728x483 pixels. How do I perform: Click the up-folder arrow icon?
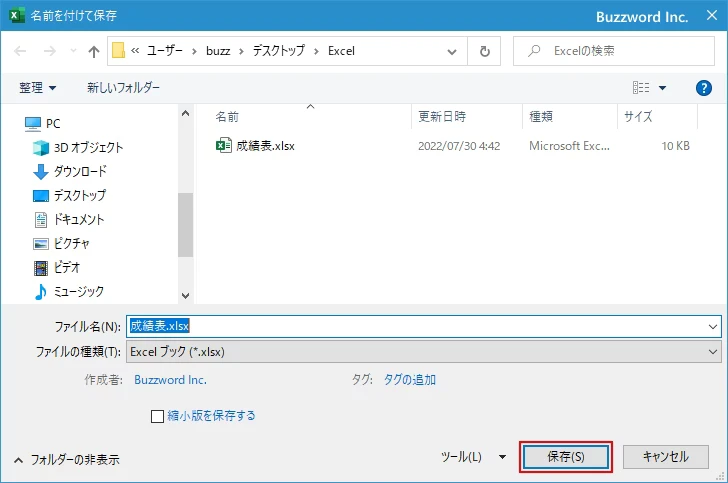click(94, 51)
